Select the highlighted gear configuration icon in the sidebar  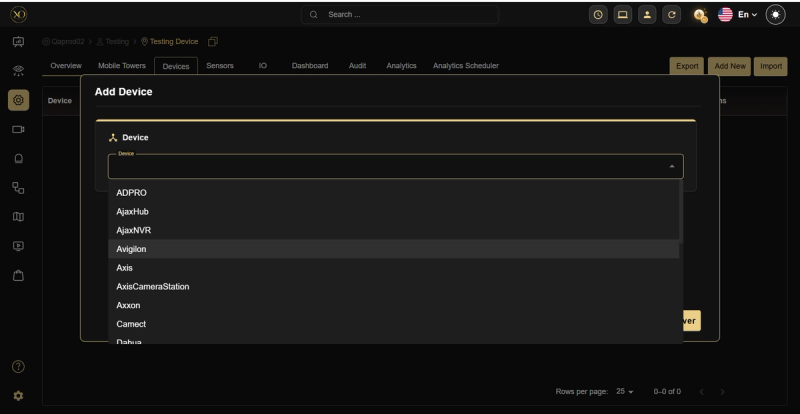tap(18, 100)
